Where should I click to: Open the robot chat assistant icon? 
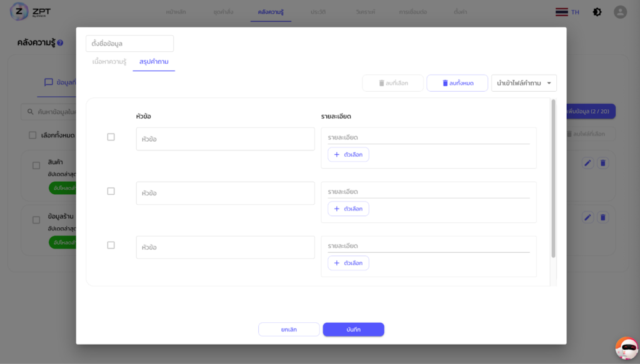(626, 348)
